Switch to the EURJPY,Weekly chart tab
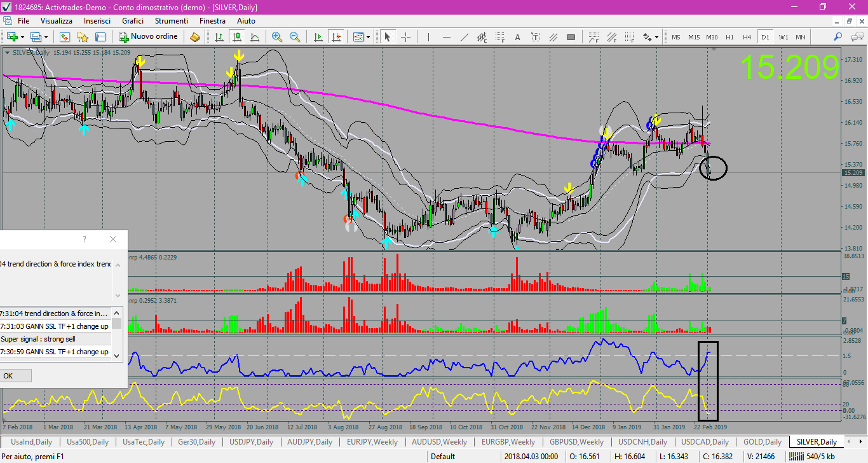This screenshot has height=463, width=868. 372,442
